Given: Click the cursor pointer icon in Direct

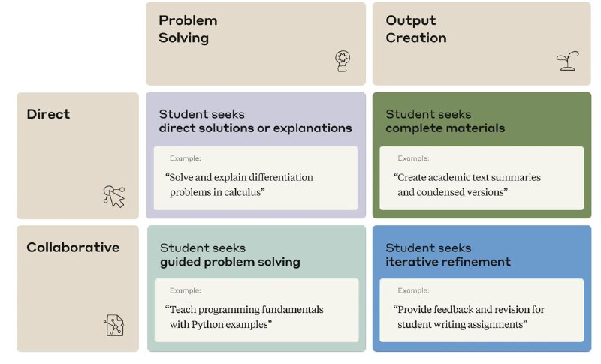Looking at the screenshot, I should click(114, 197).
